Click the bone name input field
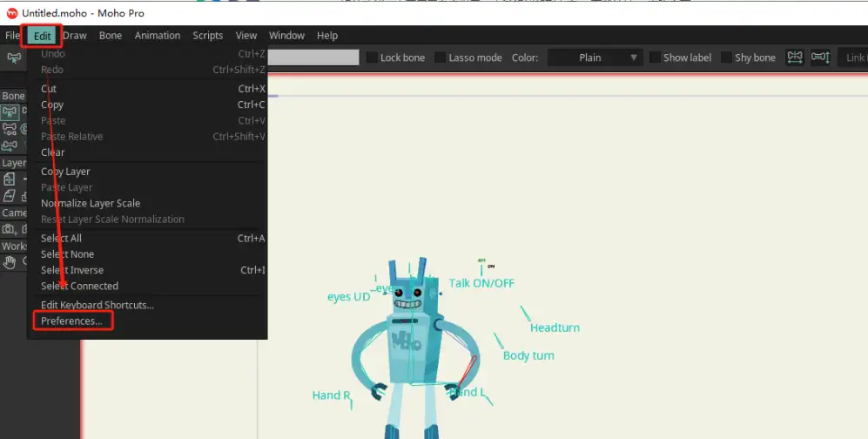Viewport: 868px width, 439px height. tap(313, 57)
